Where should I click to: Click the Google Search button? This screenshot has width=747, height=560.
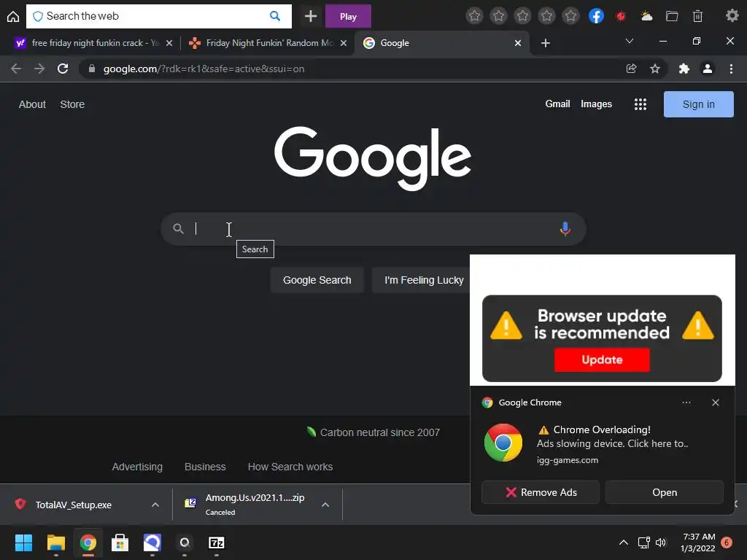coord(317,280)
